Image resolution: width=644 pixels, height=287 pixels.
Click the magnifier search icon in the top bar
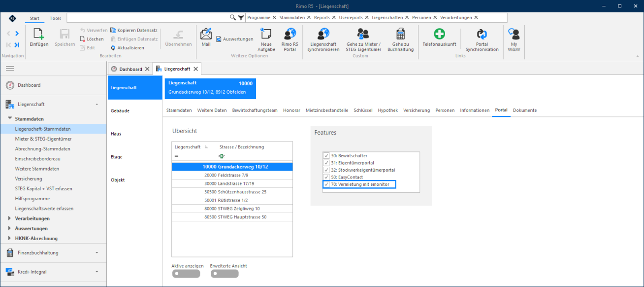click(x=233, y=17)
